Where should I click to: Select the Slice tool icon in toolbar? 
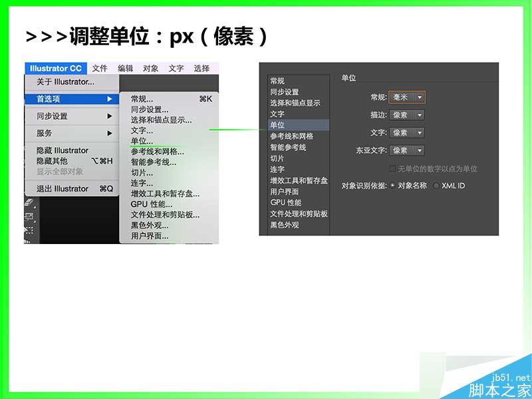[x=29, y=229]
